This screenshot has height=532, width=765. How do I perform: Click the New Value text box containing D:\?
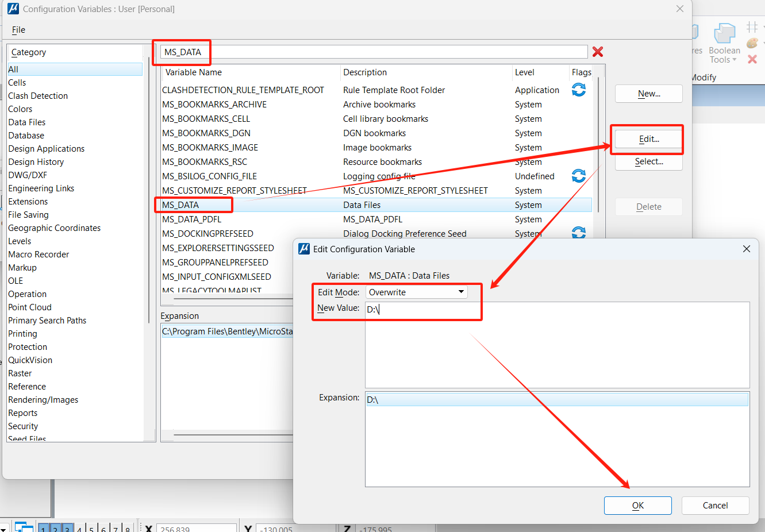(x=557, y=345)
